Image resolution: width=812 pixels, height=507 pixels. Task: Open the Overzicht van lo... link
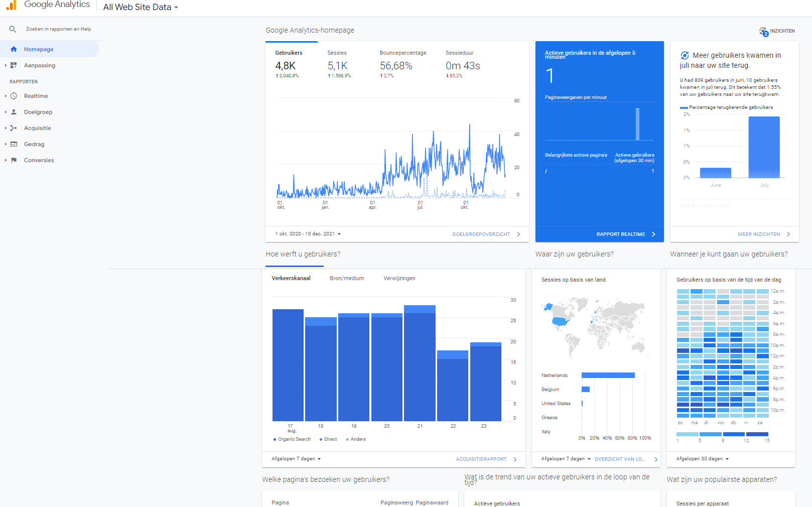click(x=620, y=459)
